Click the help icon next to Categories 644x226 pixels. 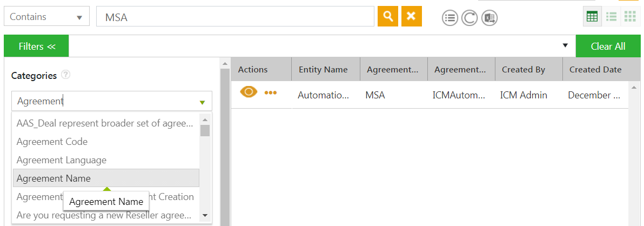66,75
